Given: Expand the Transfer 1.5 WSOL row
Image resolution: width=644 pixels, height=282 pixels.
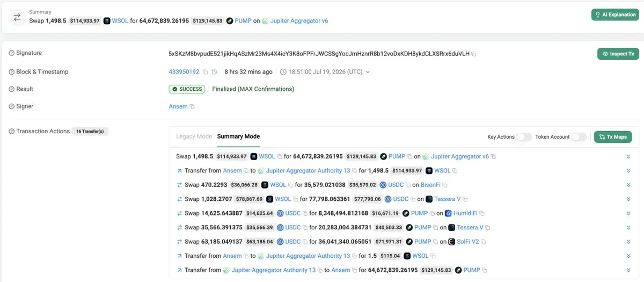Looking at the screenshot, I should pos(628,256).
